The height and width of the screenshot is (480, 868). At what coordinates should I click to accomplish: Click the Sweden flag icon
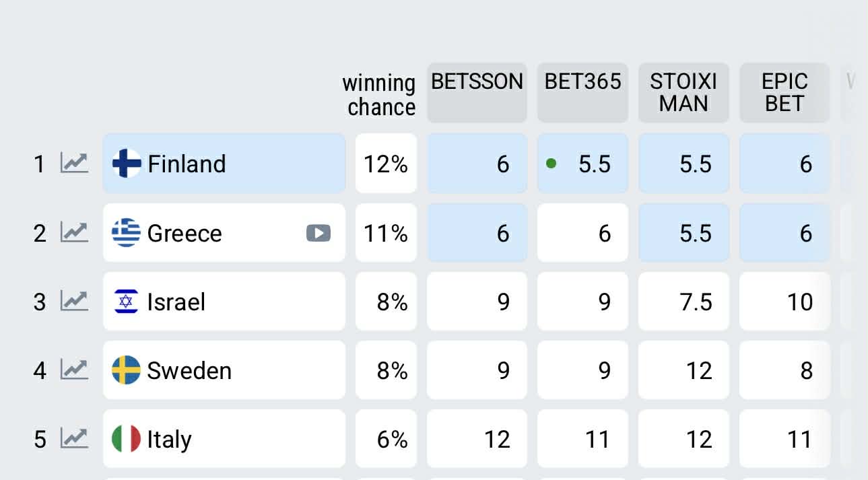[x=126, y=370]
